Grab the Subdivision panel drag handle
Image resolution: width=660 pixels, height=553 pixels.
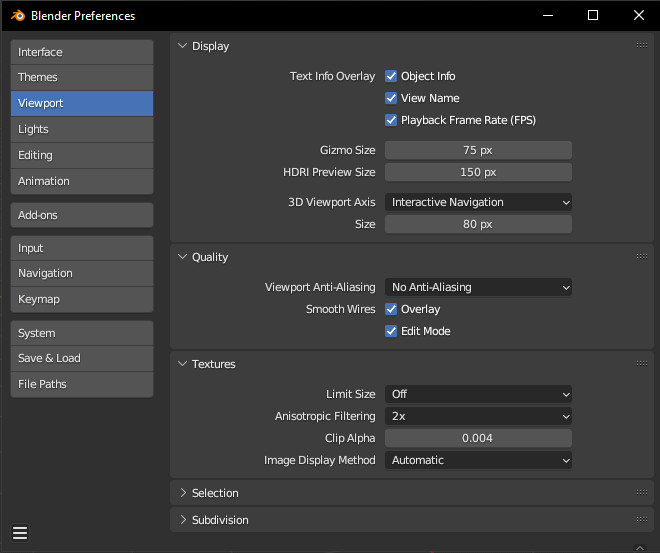point(641,520)
